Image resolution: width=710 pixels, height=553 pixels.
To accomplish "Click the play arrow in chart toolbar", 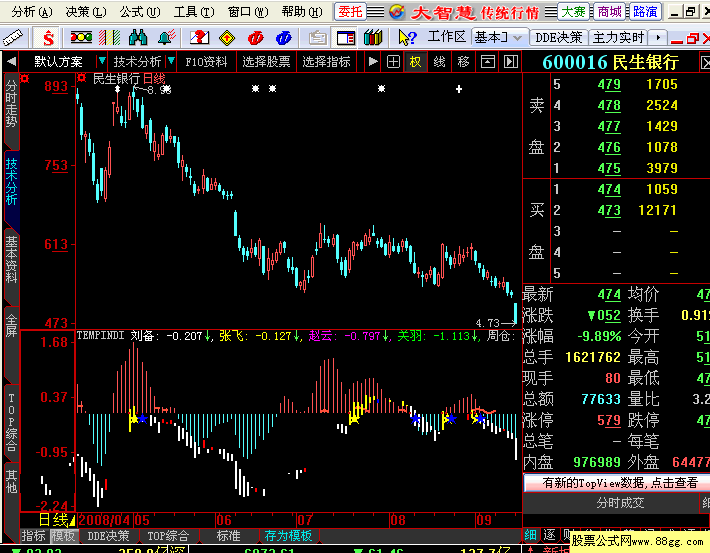I will (x=373, y=61).
